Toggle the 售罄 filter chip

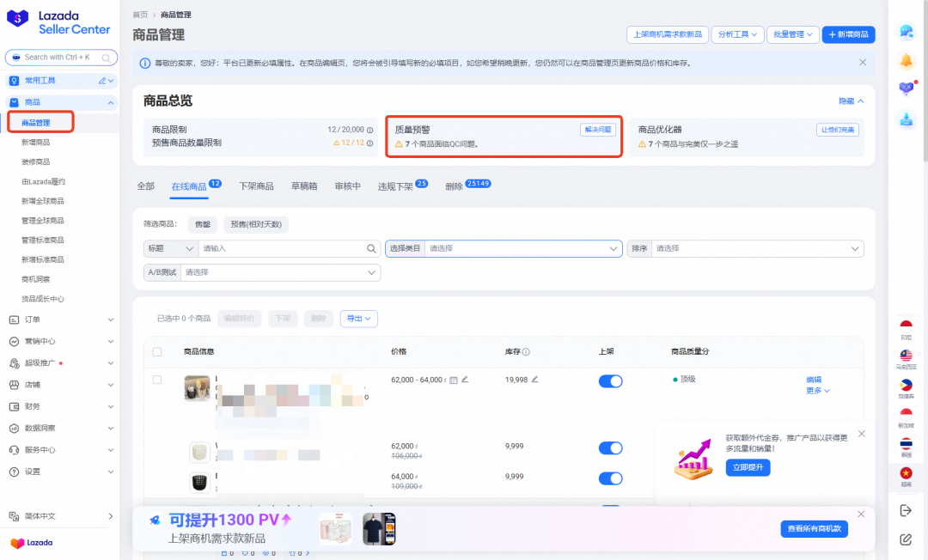[x=203, y=225]
